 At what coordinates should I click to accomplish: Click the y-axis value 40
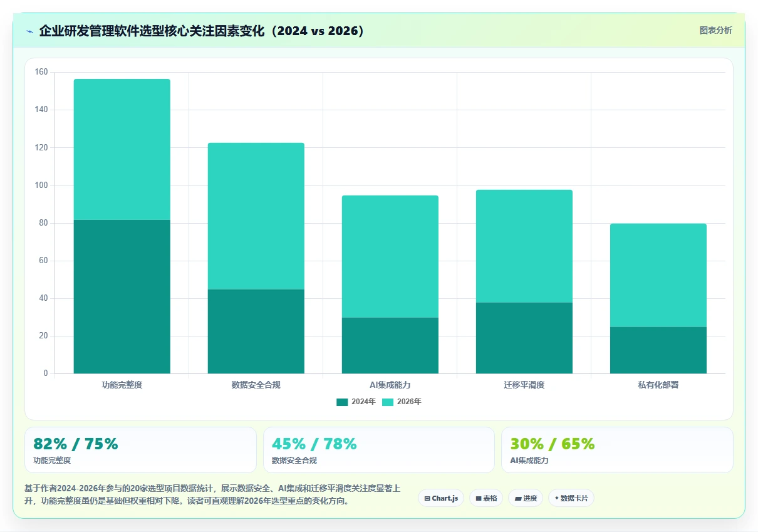pos(43,298)
